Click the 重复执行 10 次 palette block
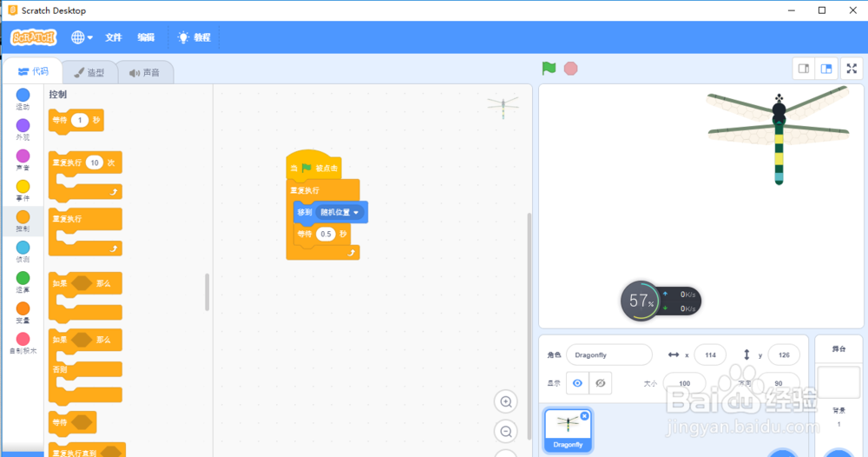The height and width of the screenshot is (457, 868). 85,176
